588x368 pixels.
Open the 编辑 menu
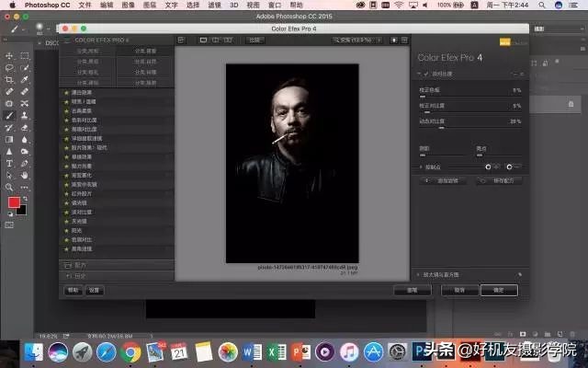[107, 5]
